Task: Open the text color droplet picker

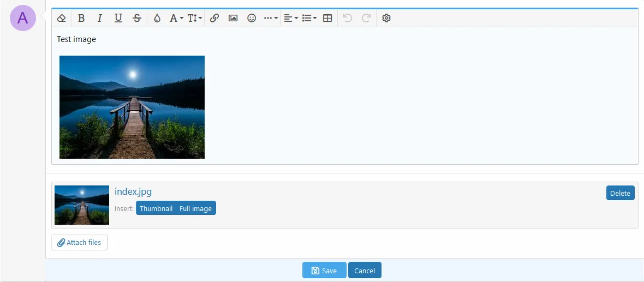Action: point(157,18)
